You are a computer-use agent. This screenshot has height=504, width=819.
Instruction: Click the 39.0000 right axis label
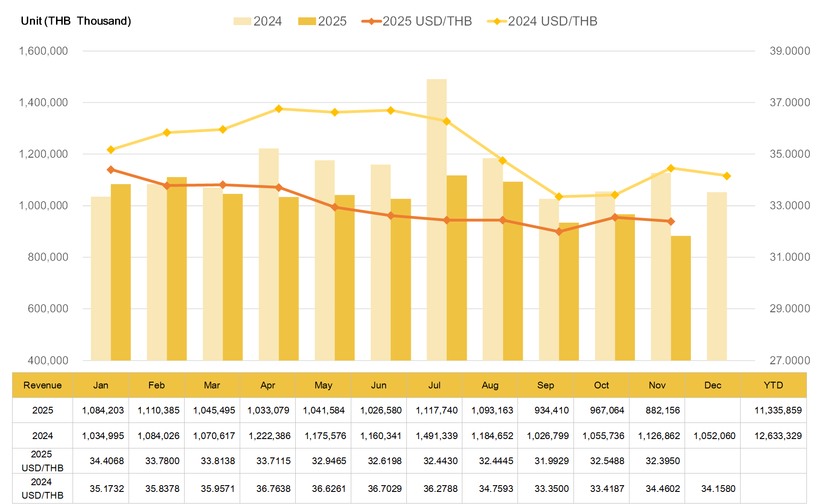(789, 51)
